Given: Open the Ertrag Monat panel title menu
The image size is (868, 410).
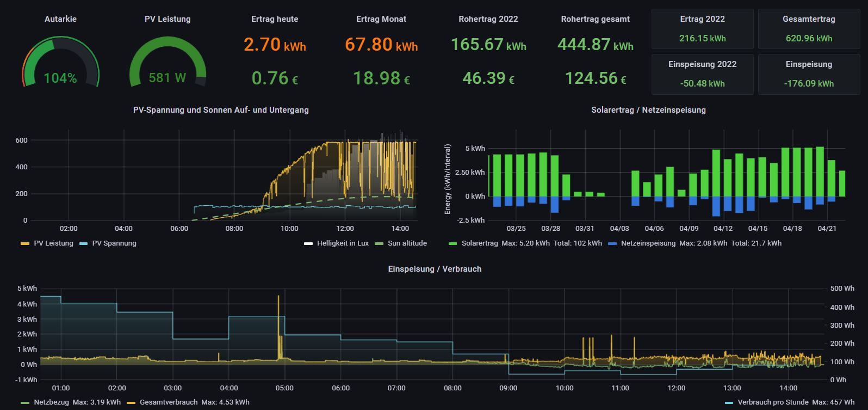Looking at the screenshot, I should click(x=381, y=19).
